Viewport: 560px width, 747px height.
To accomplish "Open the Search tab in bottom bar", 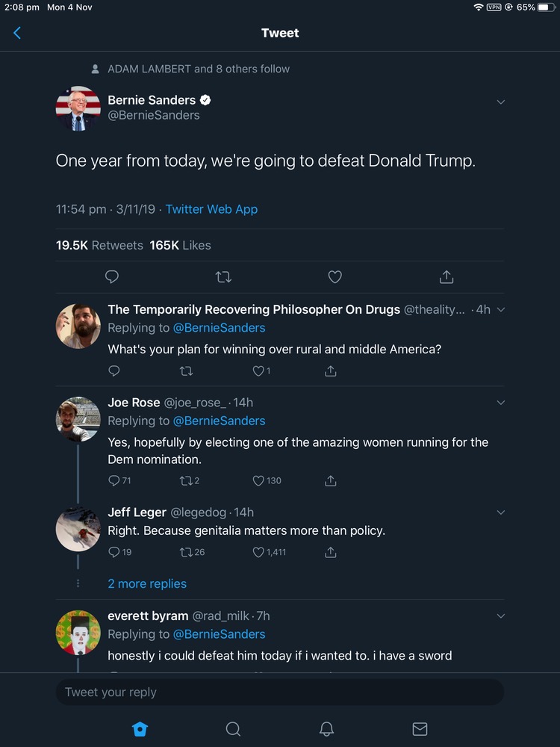I will click(233, 729).
